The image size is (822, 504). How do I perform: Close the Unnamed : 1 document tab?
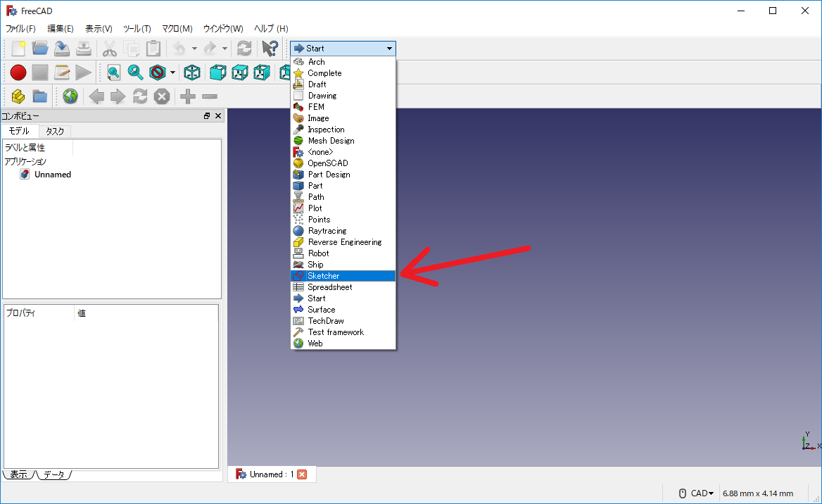coord(302,474)
